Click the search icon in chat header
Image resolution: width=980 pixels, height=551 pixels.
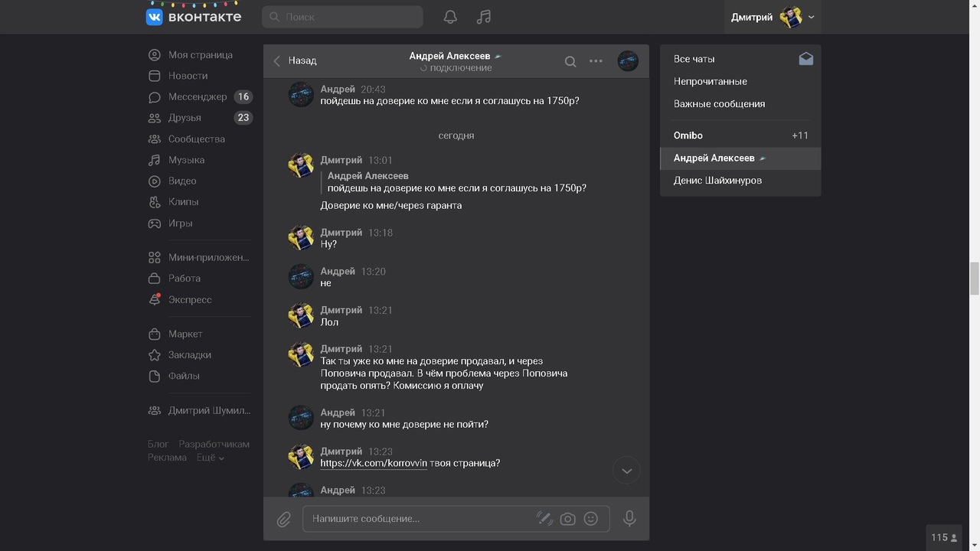pos(570,61)
